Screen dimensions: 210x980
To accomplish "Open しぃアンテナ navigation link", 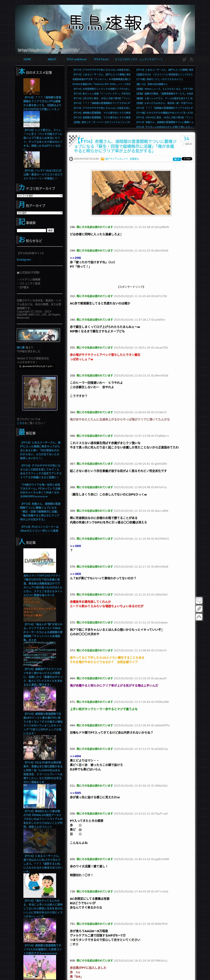I will tap(151, 59).
